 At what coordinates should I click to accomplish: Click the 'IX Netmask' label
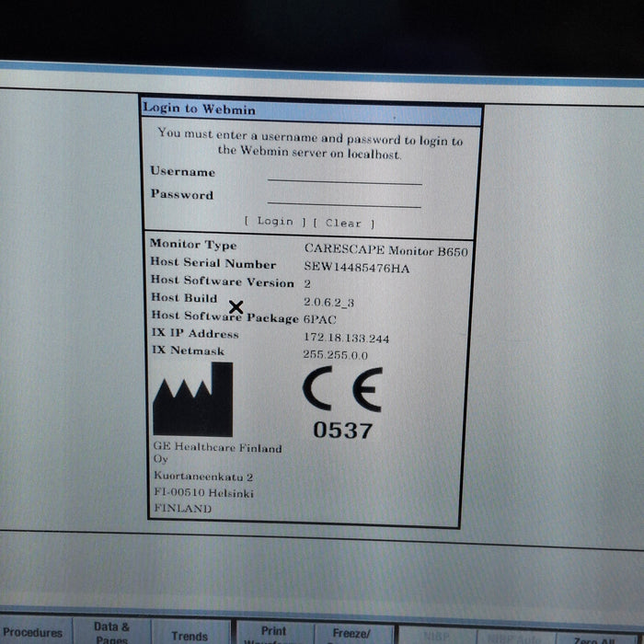click(x=188, y=351)
